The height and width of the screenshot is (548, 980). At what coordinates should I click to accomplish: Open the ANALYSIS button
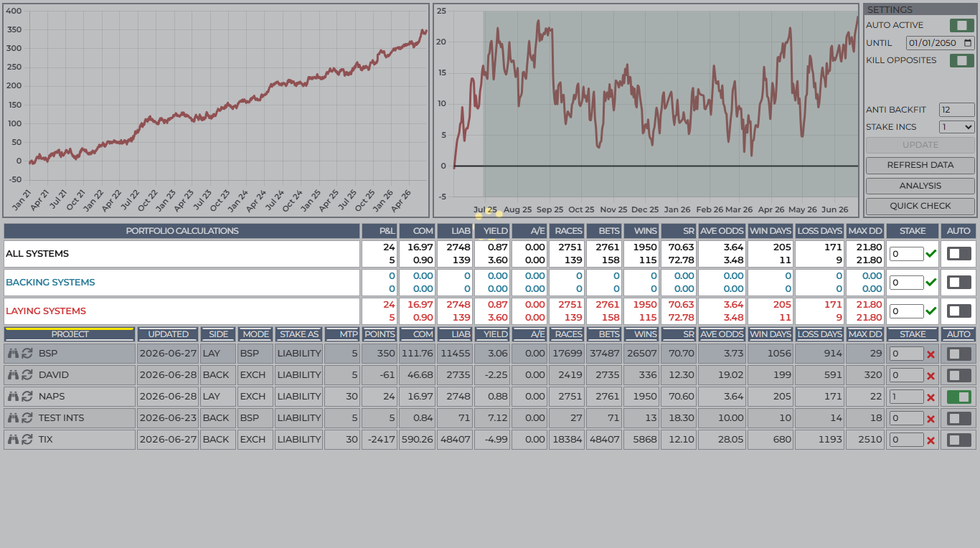click(x=920, y=186)
